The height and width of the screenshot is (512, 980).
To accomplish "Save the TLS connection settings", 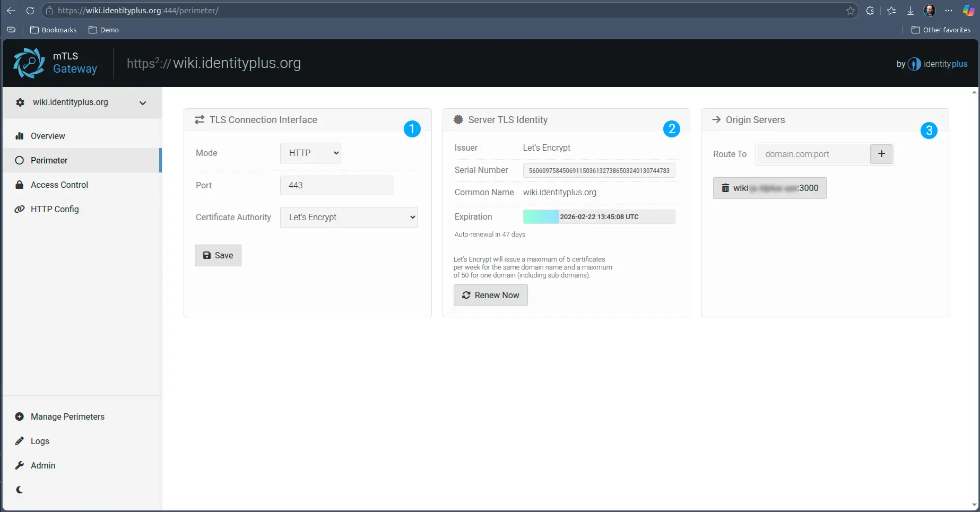I will pyautogui.click(x=218, y=255).
